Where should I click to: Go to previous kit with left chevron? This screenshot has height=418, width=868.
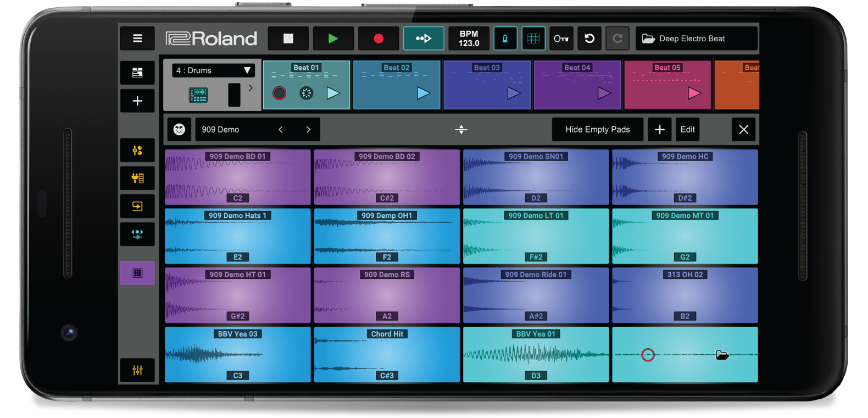click(x=281, y=129)
